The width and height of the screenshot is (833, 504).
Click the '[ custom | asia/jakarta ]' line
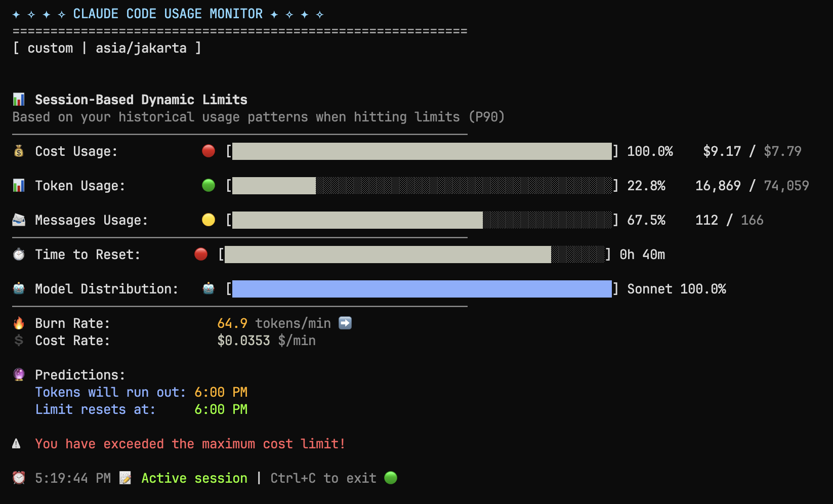(x=107, y=48)
